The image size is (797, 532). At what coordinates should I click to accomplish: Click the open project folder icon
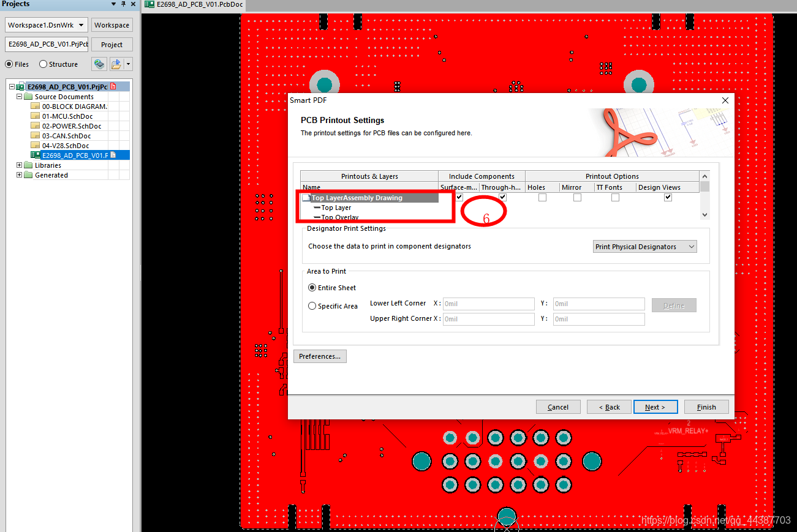(116, 64)
